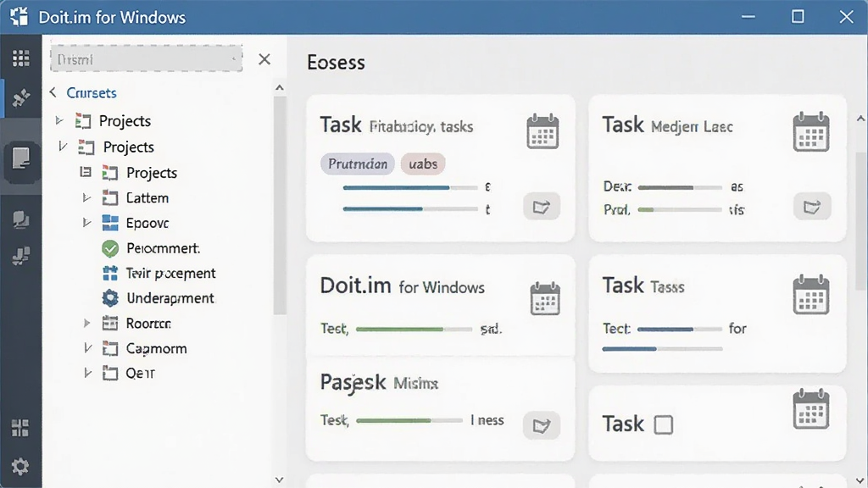Viewport: 868px width, 488px height.
Task: Collapse the second Projects tree node
Action: (63, 146)
